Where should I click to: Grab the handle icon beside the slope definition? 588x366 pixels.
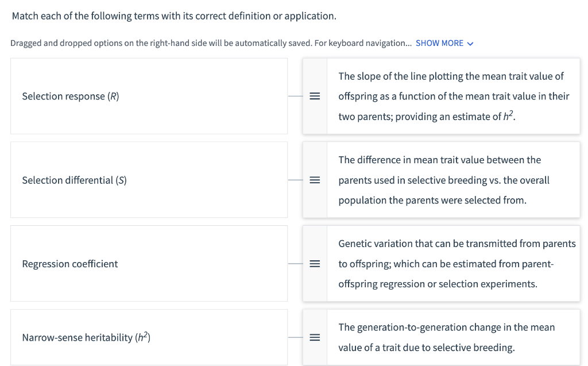tap(315, 96)
